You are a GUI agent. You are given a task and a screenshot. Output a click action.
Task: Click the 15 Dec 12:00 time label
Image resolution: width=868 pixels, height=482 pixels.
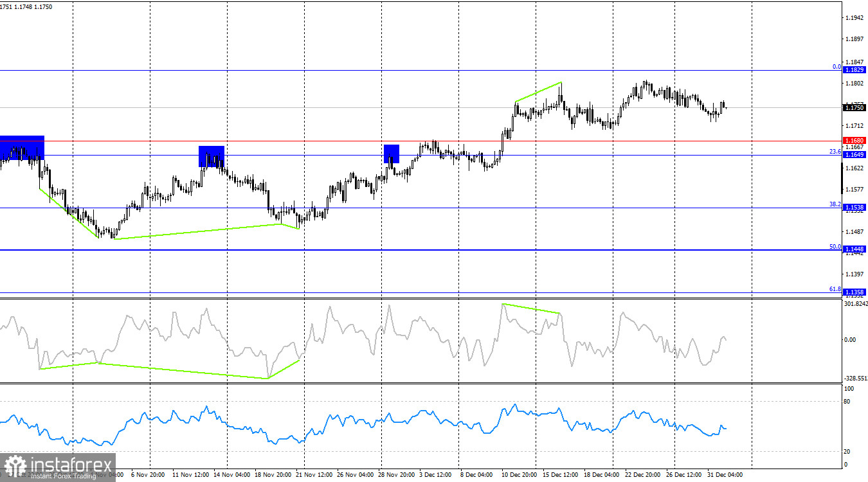tap(562, 476)
